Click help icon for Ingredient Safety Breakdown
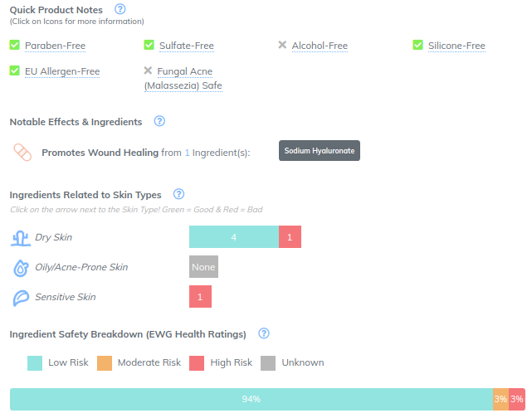 pyautogui.click(x=264, y=333)
